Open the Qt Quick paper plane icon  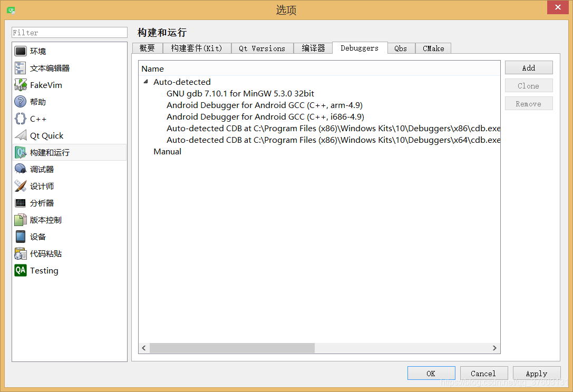pos(21,135)
